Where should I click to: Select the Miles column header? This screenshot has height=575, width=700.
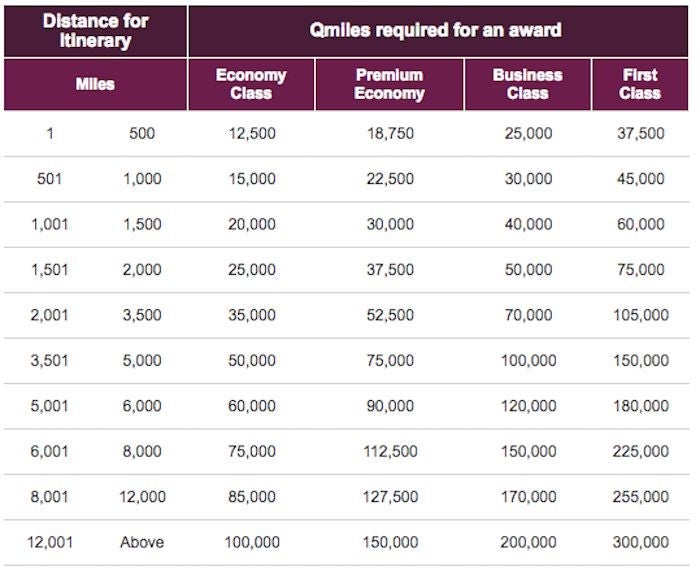coord(96,84)
